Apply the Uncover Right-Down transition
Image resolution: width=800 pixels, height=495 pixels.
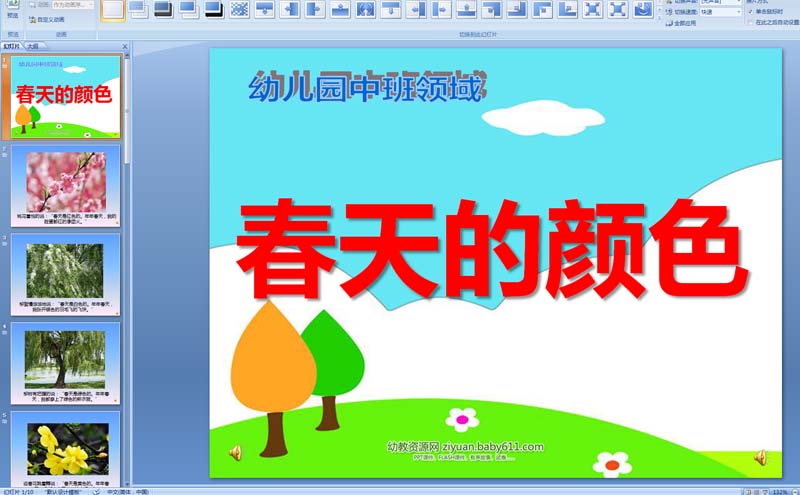point(542,9)
